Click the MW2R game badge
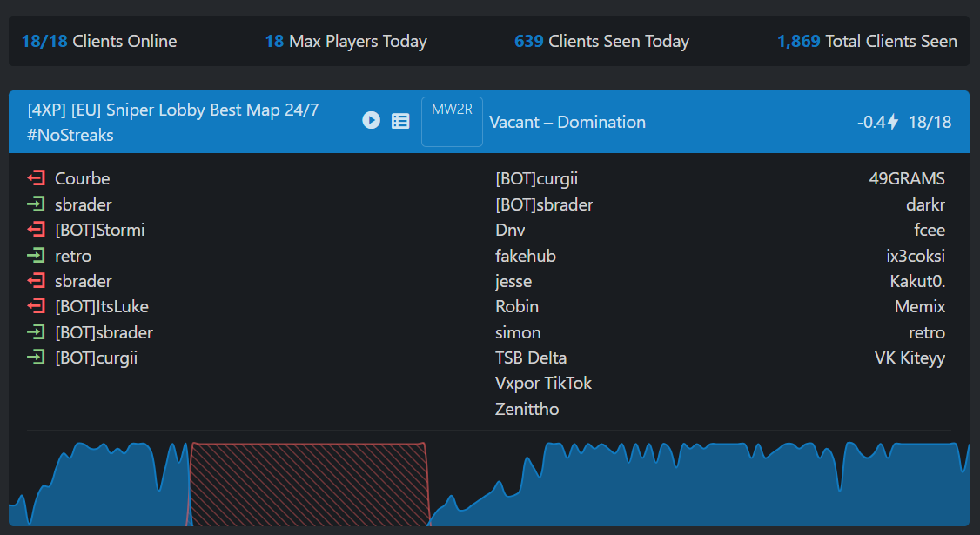The image size is (980, 535). coord(452,122)
